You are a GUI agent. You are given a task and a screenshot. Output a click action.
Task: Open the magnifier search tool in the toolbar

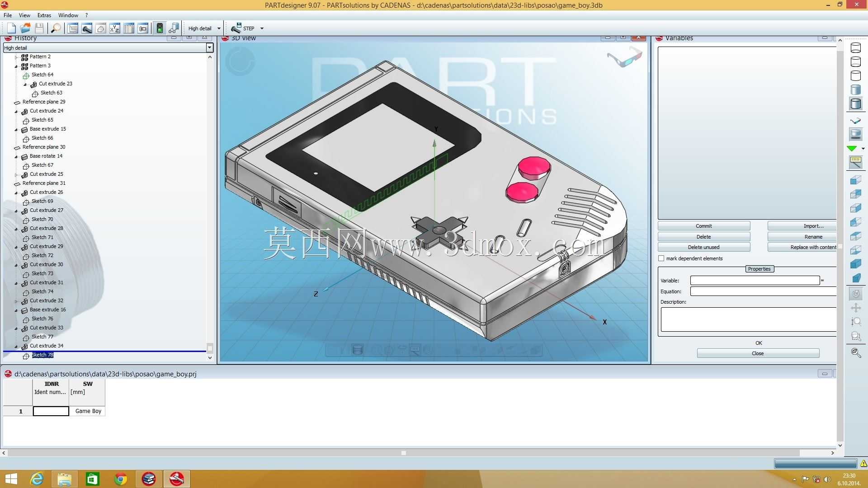[x=56, y=28]
